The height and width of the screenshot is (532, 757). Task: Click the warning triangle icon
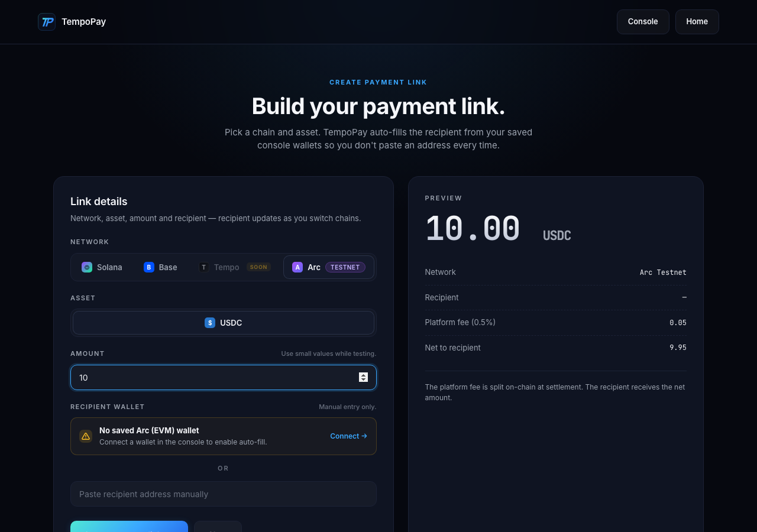tap(86, 436)
